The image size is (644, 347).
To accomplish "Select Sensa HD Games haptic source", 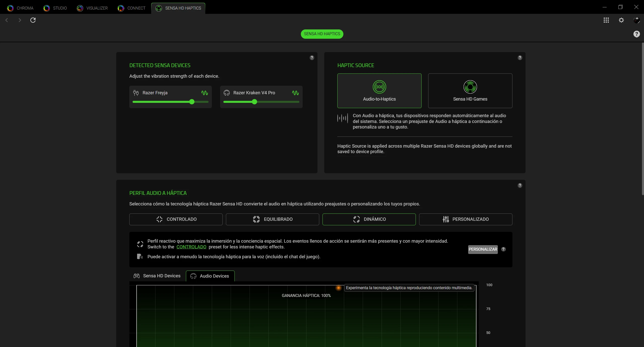I will (470, 91).
